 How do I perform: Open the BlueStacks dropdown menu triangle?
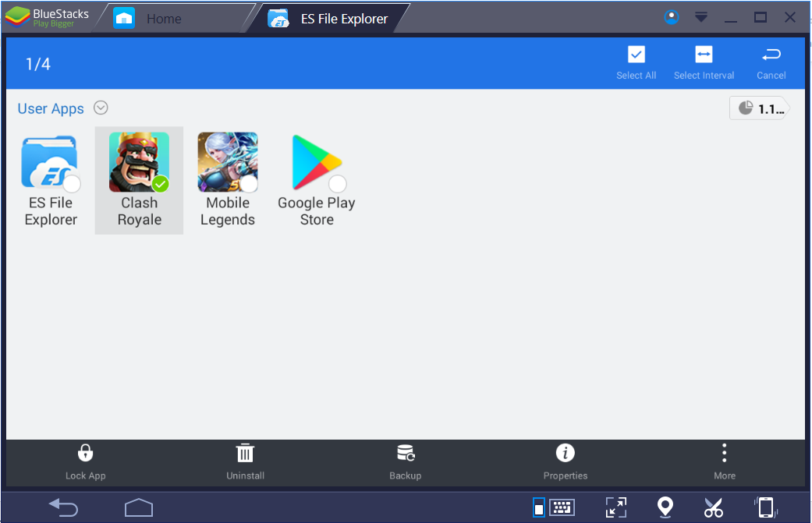pos(700,18)
